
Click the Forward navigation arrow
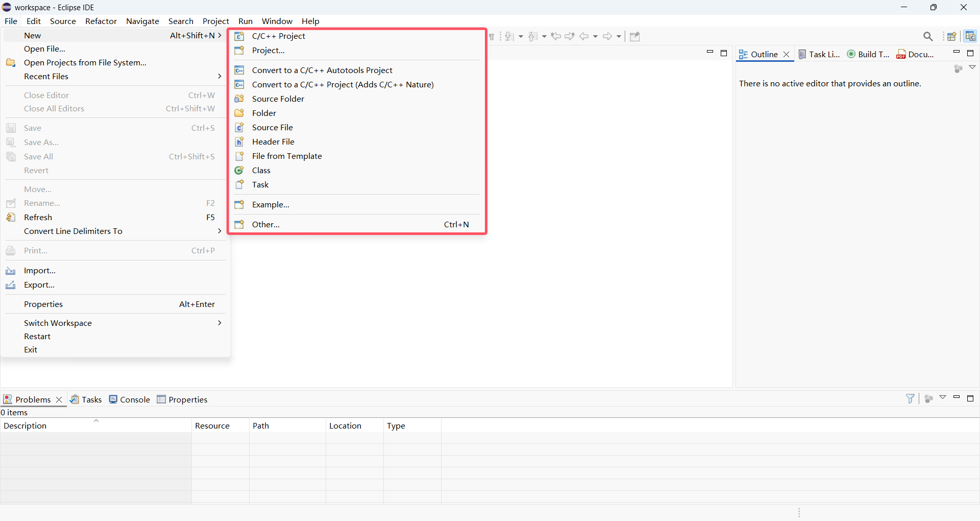point(607,36)
